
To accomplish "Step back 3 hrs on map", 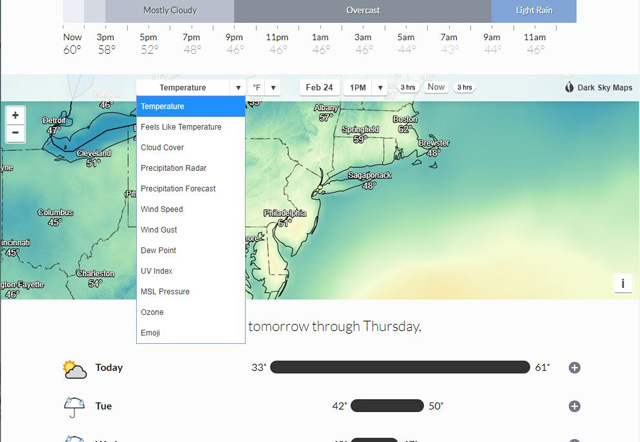I will pos(407,87).
